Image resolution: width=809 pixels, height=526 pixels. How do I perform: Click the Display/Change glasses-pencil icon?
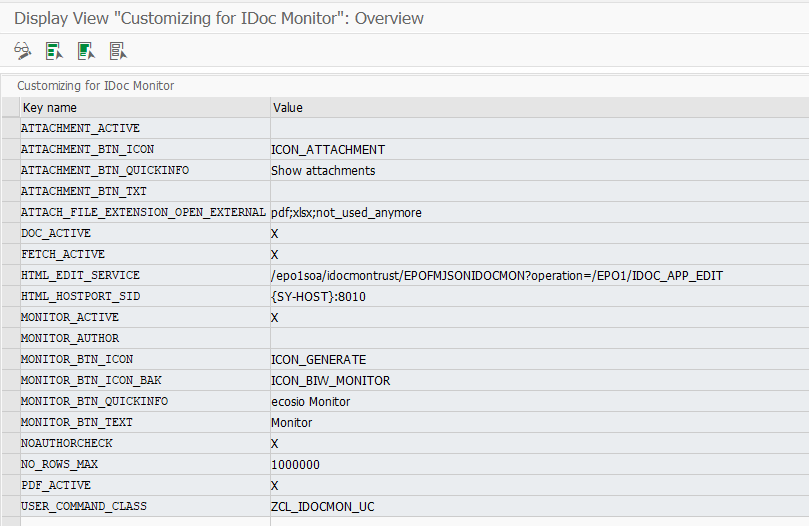pyautogui.click(x=22, y=51)
